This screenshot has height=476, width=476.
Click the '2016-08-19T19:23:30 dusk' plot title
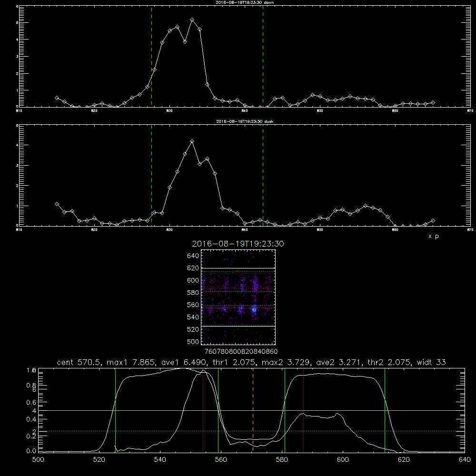pyautogui.click(x=245, y=121)
